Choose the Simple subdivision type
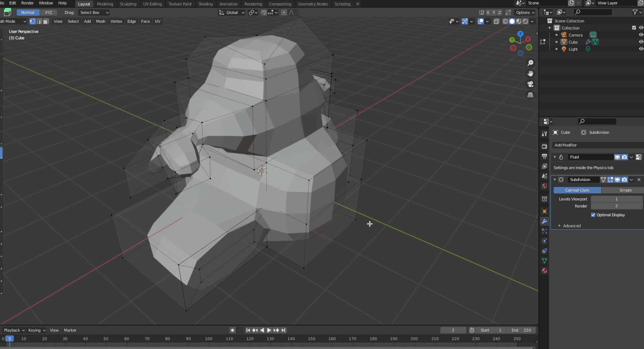 coord(625,190)
